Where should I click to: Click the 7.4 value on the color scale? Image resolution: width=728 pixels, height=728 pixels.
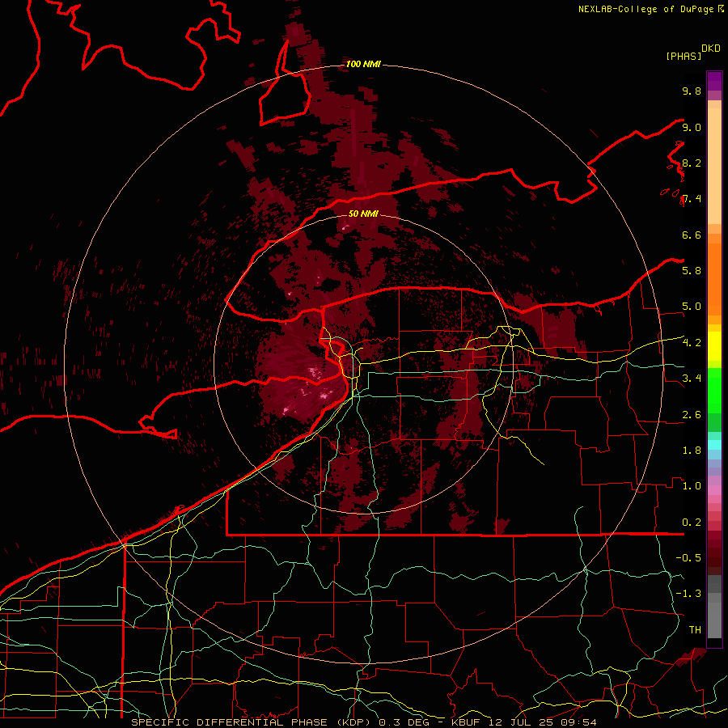pyautogui.click(x=692, y=199)
